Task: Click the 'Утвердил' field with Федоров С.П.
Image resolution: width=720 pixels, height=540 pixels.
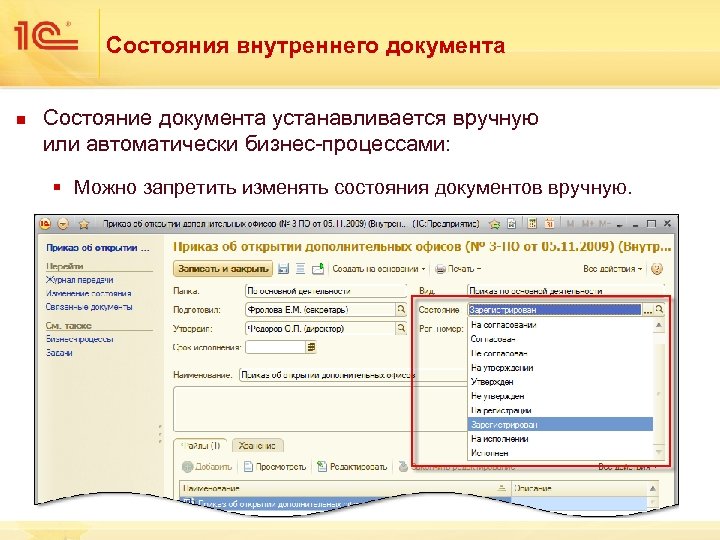Action: tap(320, 328)
